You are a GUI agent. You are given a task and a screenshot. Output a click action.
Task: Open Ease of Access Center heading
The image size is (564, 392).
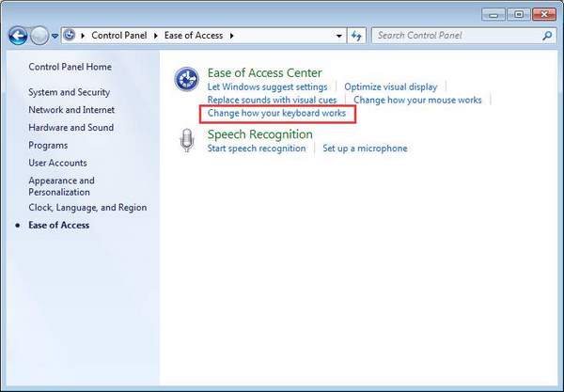tap(265, 72)
